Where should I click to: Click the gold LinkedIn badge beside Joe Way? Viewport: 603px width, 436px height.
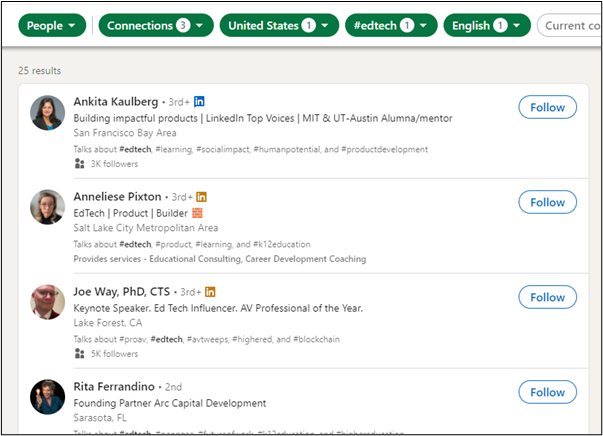(x=210, y=292)
